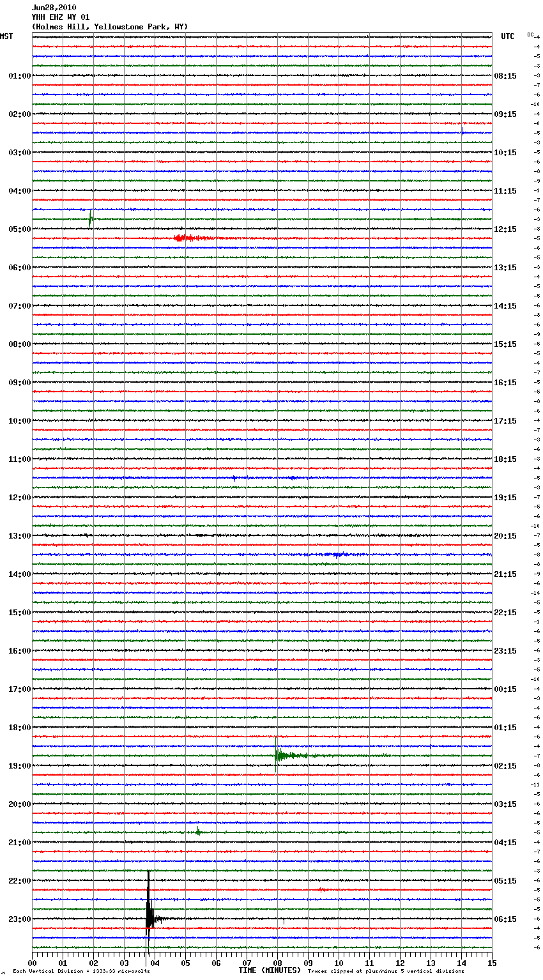This screenshot has width=543, height=980.
Task: Click the MST hour label 07:00
Action: tap(20, 306)
